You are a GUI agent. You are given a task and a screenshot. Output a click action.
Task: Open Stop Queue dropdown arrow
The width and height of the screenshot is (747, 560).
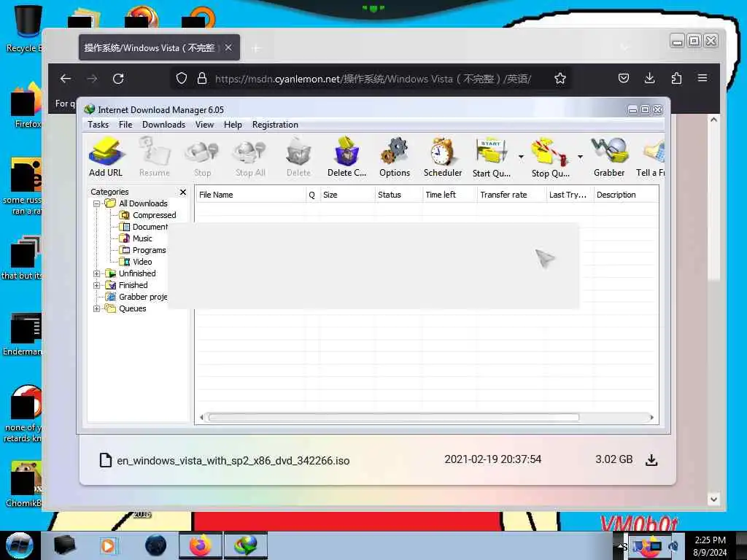[580, 157]
